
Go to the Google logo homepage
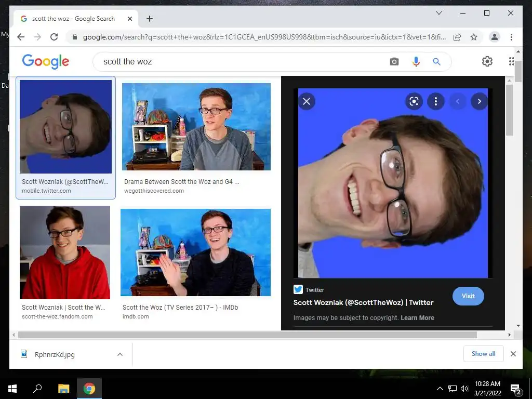point(46,61)
